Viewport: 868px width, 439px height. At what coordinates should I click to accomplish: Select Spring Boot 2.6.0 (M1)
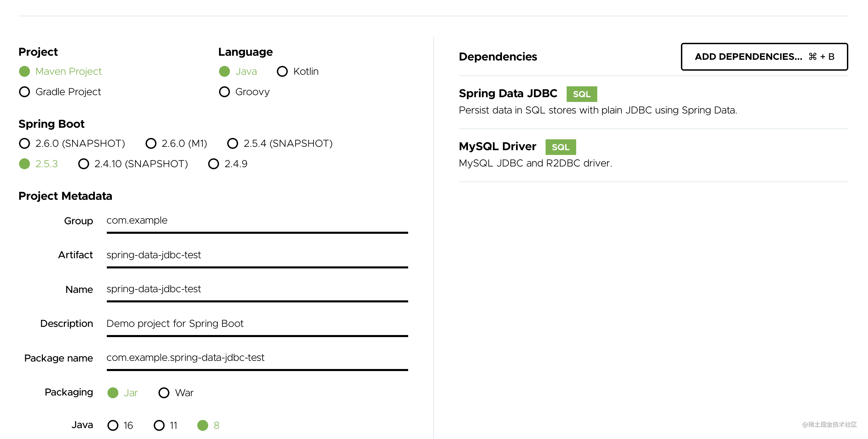151,143
